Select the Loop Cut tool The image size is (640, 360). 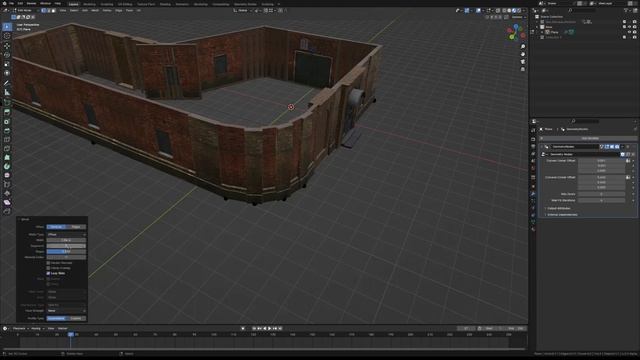coord(7,140)
